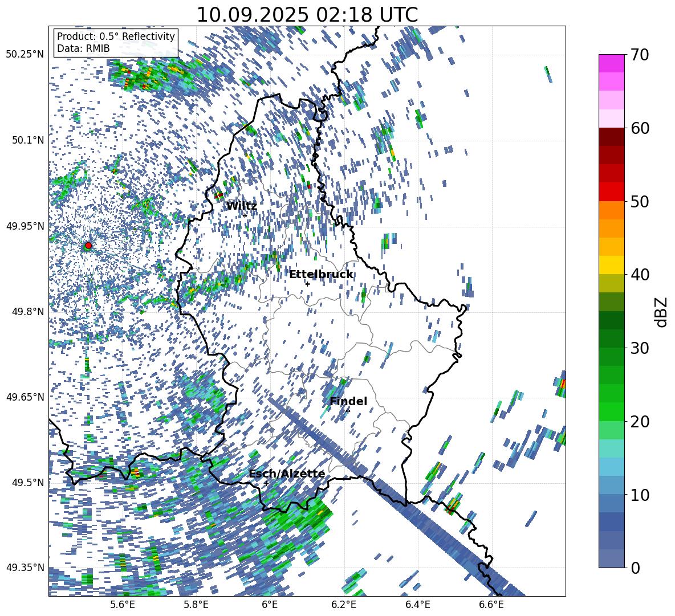Viewport: 675px width, 616px height.
Task: Click the Findel location cross marker
Action: [x=348, y=411]
